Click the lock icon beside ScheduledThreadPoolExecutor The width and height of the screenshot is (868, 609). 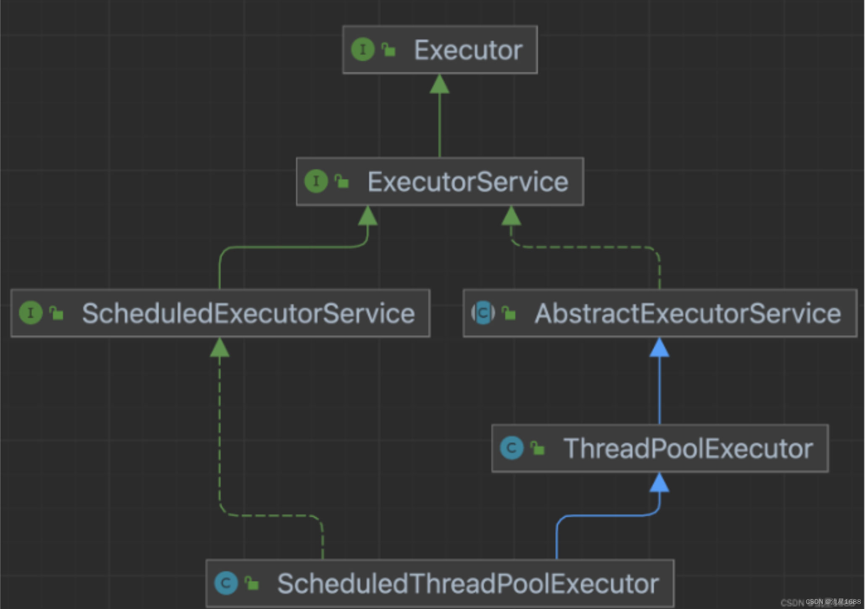coord(252,583)
